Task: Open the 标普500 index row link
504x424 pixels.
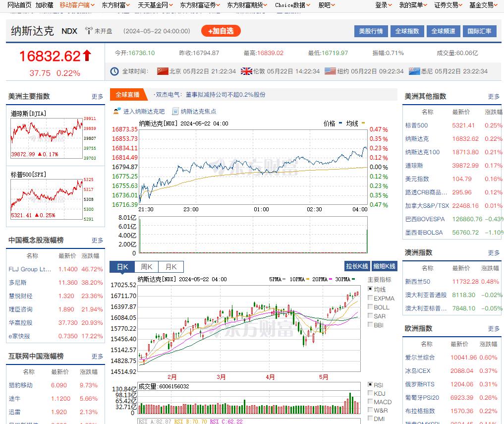Action: (x=416, y=125)
